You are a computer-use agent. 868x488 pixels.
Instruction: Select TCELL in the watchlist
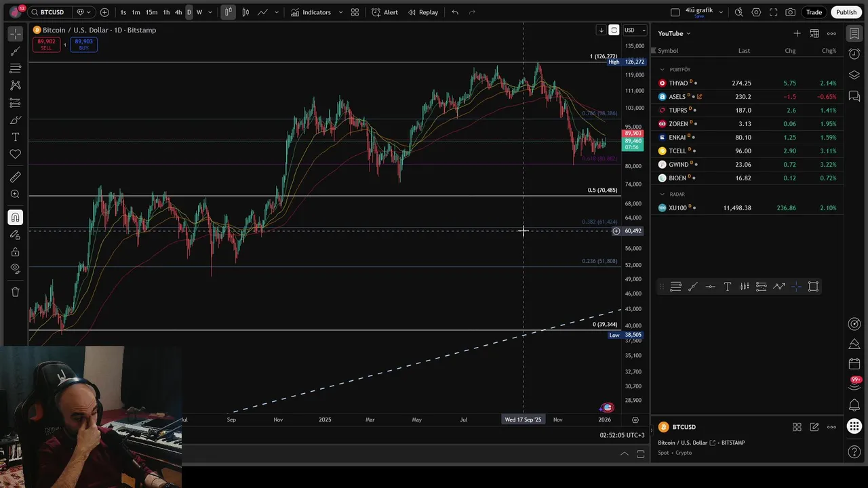(x=748, y=151)
